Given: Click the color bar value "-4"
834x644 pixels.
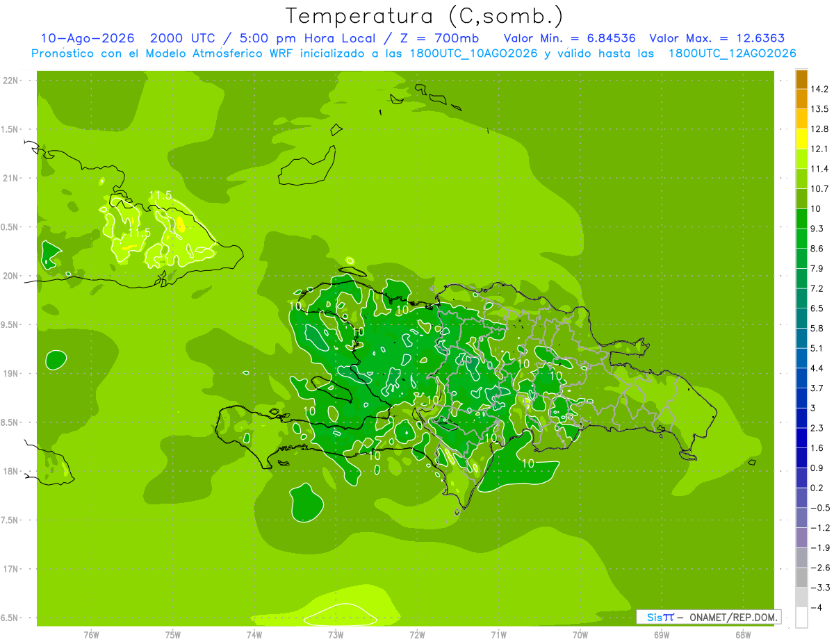Looking at the screenshot, I should tap(816, 607).
